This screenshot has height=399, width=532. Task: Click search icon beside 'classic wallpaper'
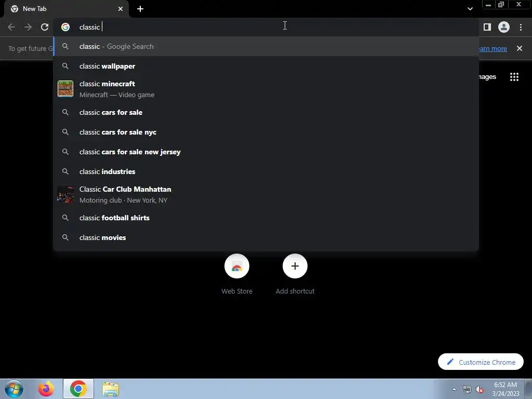65,66
